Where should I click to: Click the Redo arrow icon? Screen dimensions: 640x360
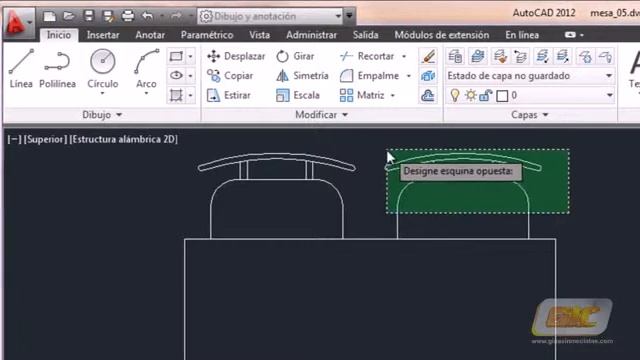(176, 16)
